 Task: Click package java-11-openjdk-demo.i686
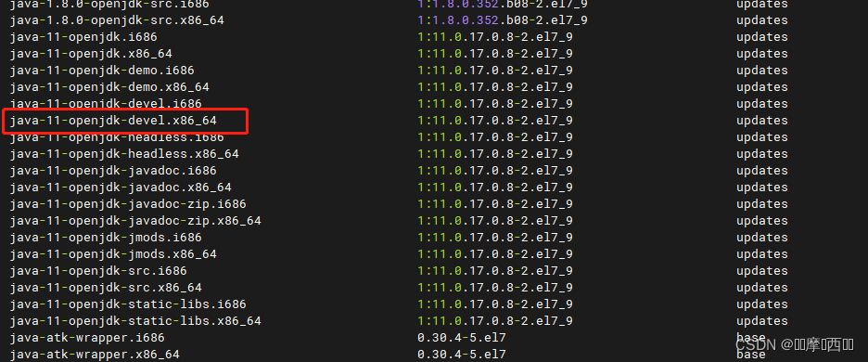102,71
